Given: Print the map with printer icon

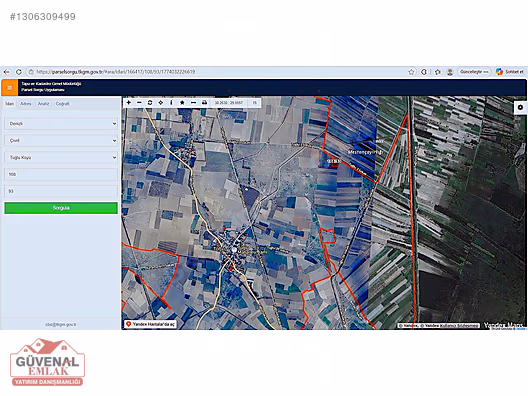Looking at the screenshot, I should pyautogui.click(x=204, y=102).
